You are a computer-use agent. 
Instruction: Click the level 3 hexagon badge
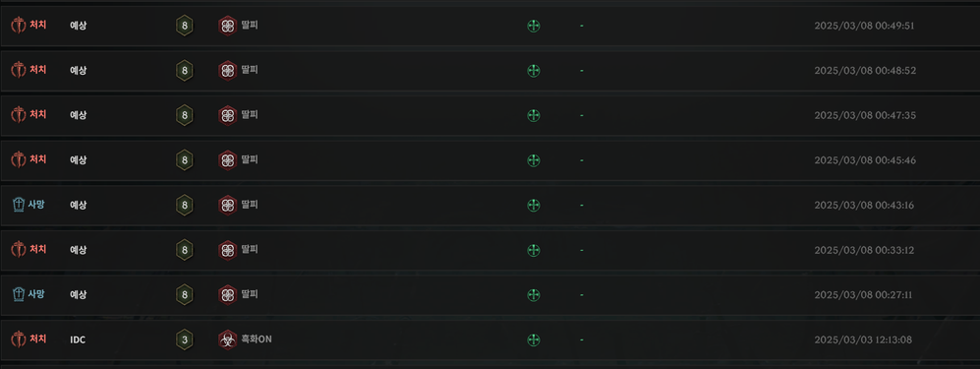(184, 339)
